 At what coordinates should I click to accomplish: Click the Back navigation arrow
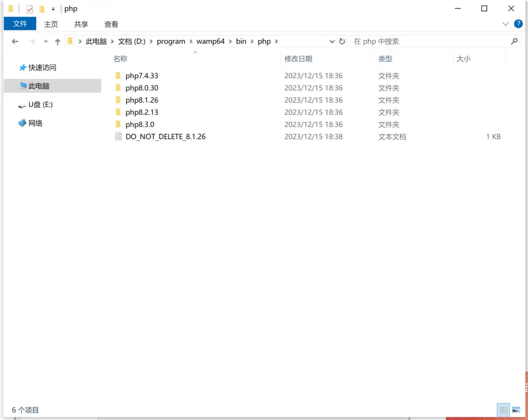14,41
